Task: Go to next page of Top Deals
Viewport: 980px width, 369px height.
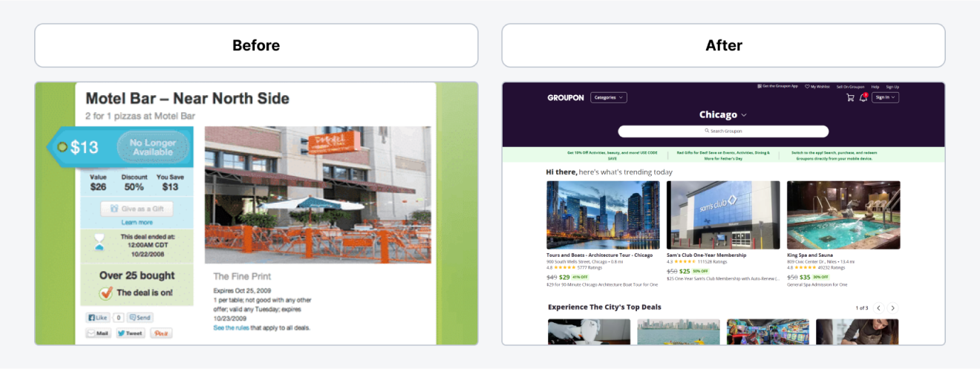Action: tap(893, 308)
